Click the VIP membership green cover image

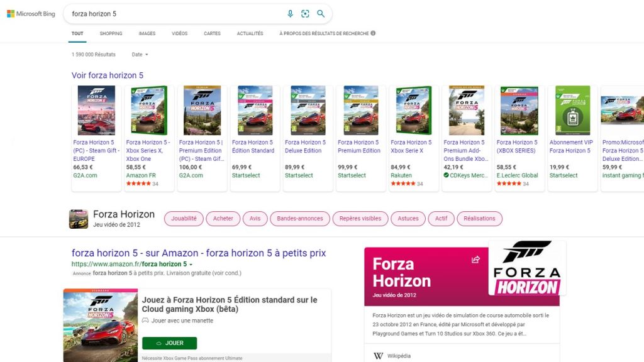point(572,111)
